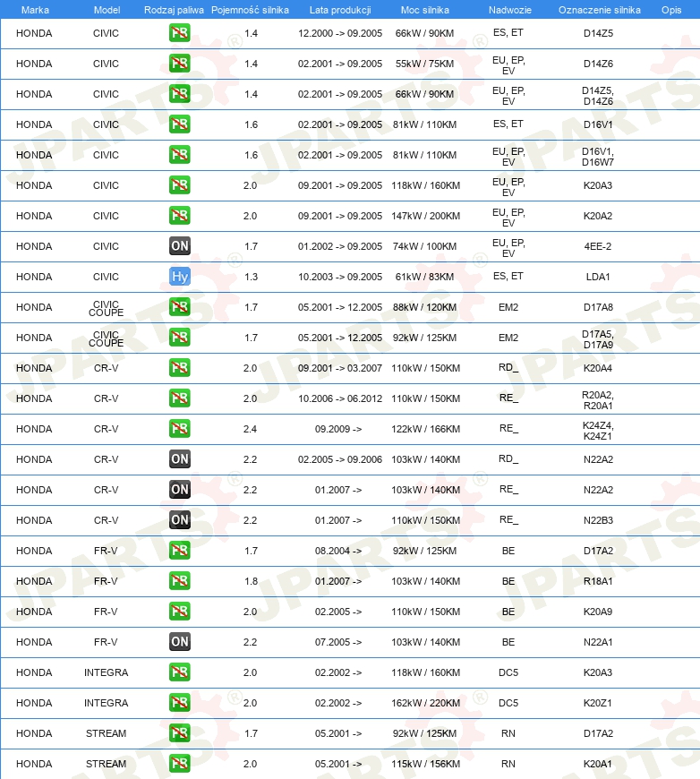Click diesel ON icon in N22A1 row
This screenshot has width=700, height=779.
(179, 642)
